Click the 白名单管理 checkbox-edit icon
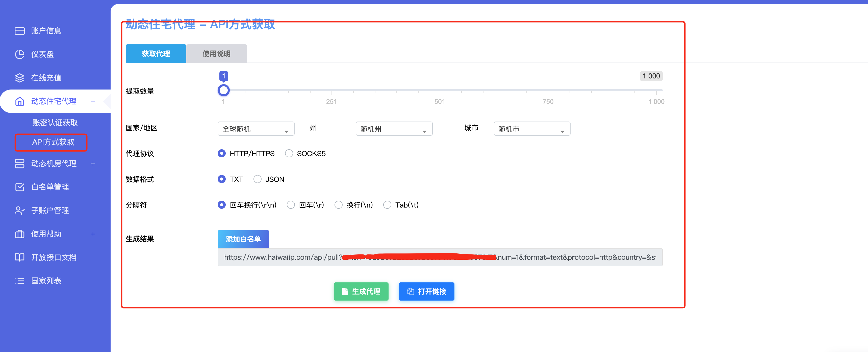The width and height of the screenshot is (868, 352). coord(19,187)
